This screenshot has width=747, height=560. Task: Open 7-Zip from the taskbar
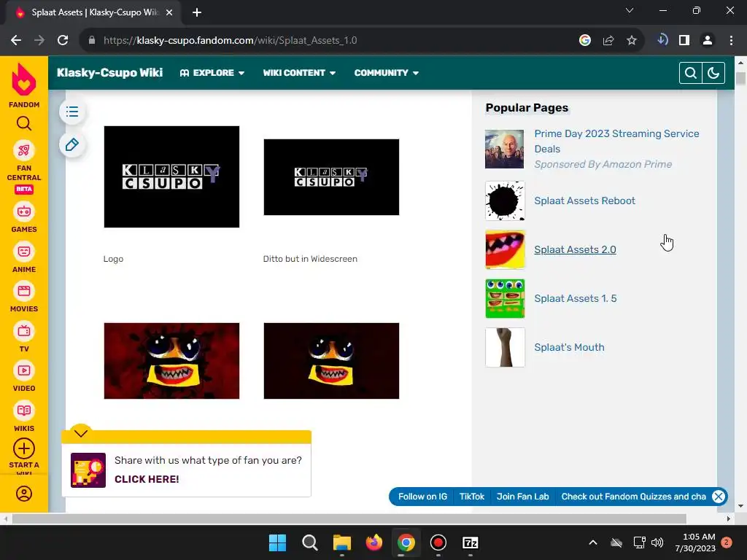pos(471,542)
